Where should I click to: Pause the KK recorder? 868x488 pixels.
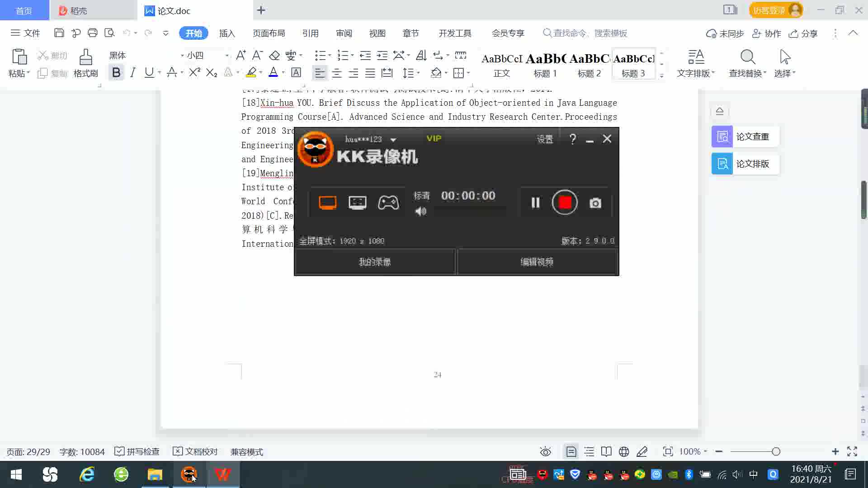[x=535, y=202]
